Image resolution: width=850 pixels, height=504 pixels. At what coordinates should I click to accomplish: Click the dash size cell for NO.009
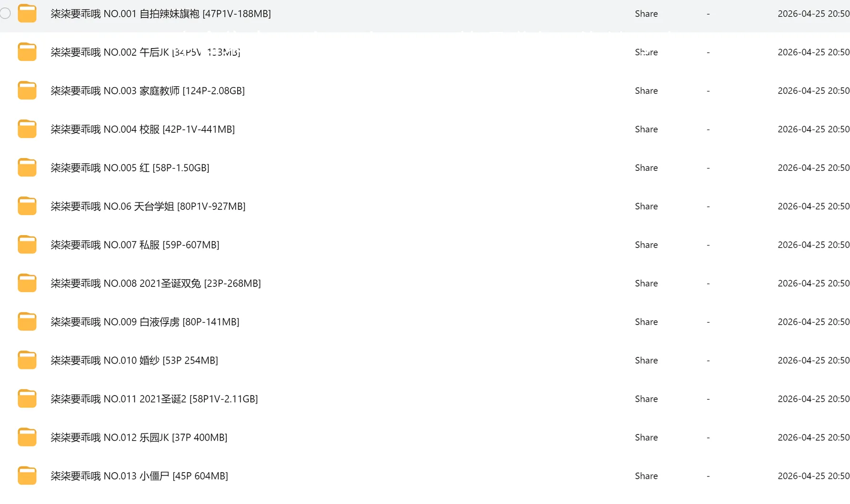(x=708, y=322)
